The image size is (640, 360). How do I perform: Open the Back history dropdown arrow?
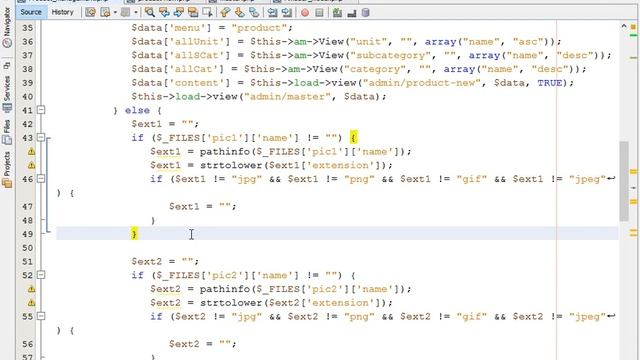tap(115, 12)
